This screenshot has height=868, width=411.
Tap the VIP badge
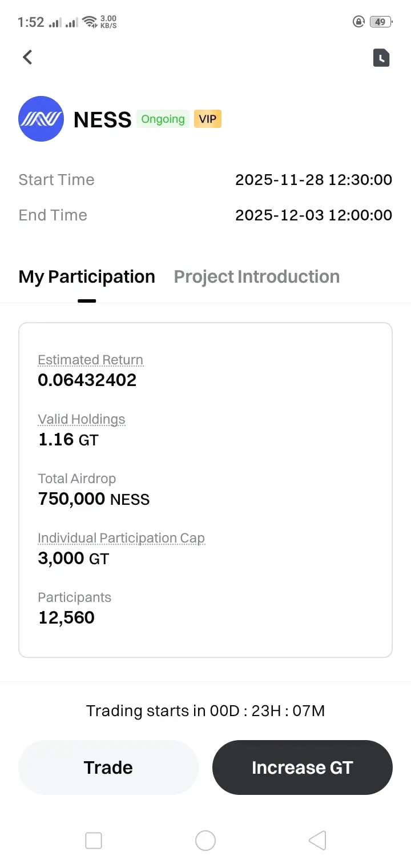tap(208, 119)
